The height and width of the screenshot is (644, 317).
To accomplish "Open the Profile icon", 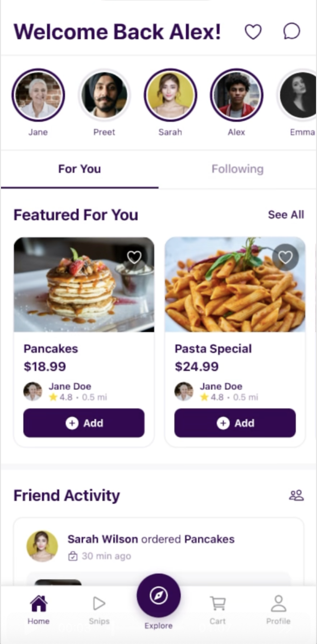I will click(278, 603).
